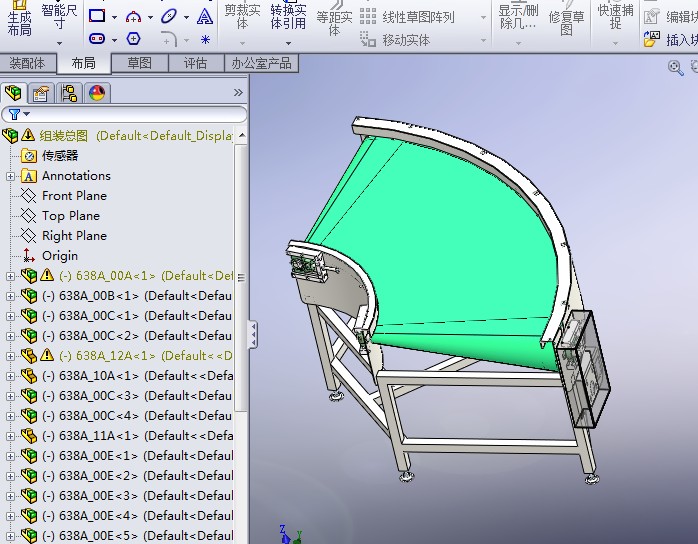The width and height of the screenshot is (698, 544).
Task: Click 移动实体 move entities
Action: point(395,40)
